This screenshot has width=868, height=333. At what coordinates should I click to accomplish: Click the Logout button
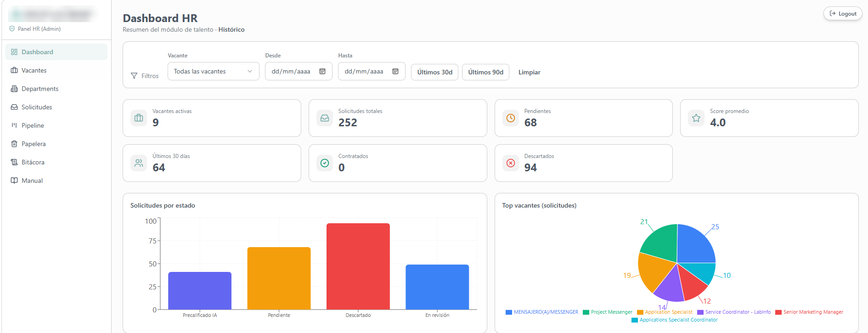point(843,14)
